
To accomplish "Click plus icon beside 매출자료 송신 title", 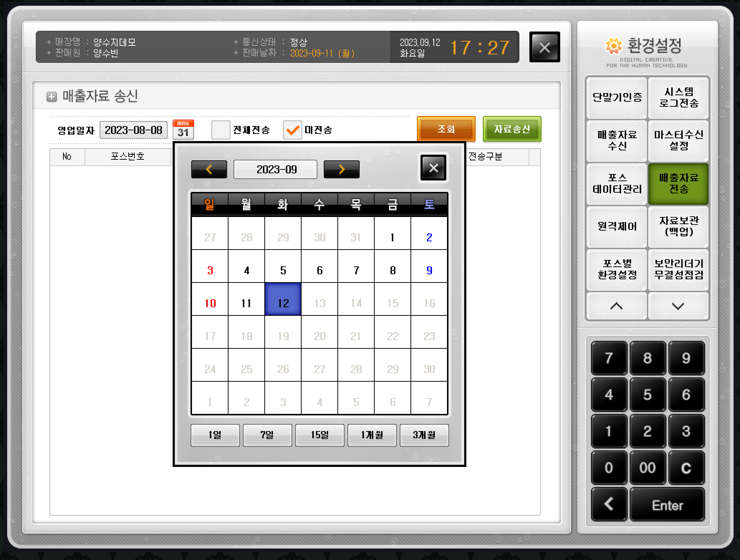I will 52,97.
